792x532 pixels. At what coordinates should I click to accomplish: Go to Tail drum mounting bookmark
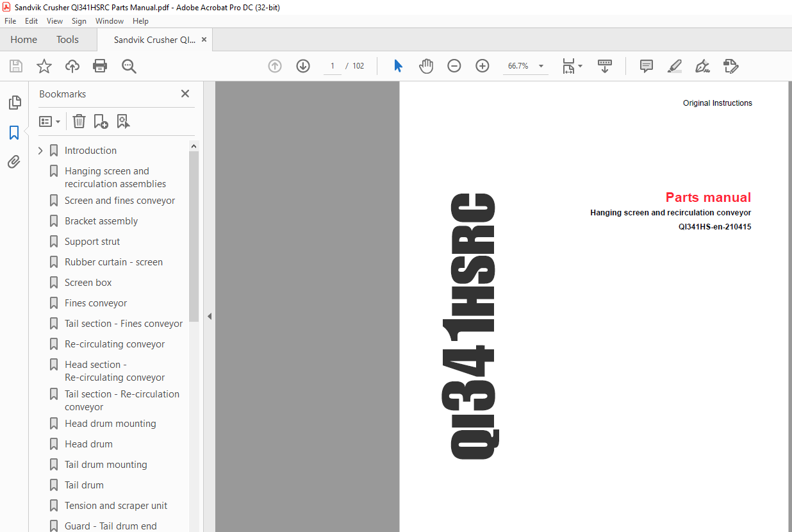coord(106,465)
